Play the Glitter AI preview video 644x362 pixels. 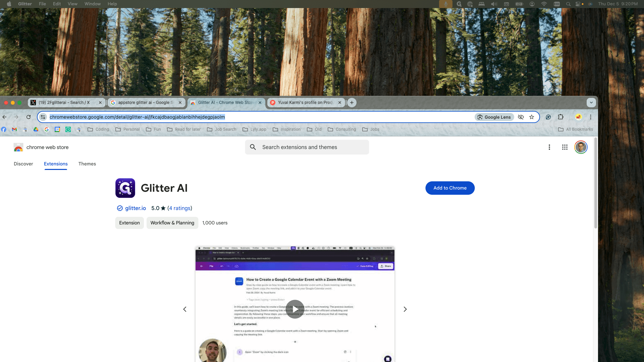tap(295, 309)
